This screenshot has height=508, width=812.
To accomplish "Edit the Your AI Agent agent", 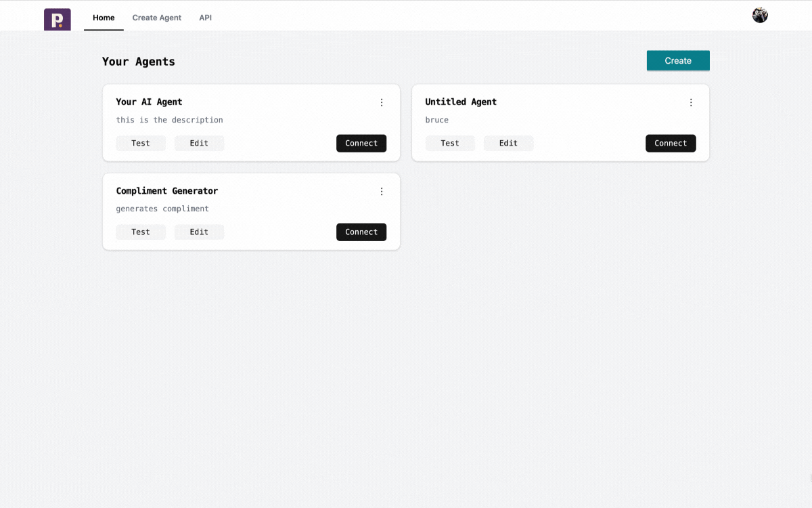I will click(x=199, y=143).
